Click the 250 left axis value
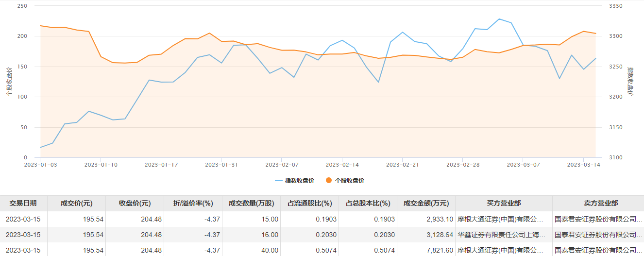 22,6
